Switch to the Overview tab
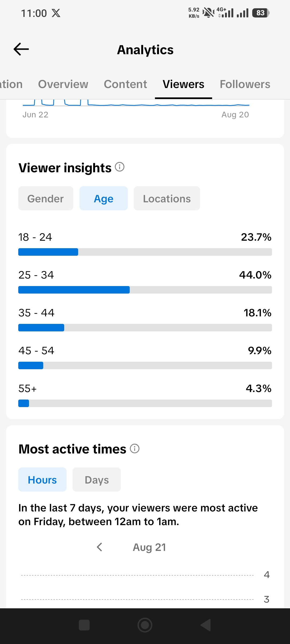290x644 pixels. point(63,84)
